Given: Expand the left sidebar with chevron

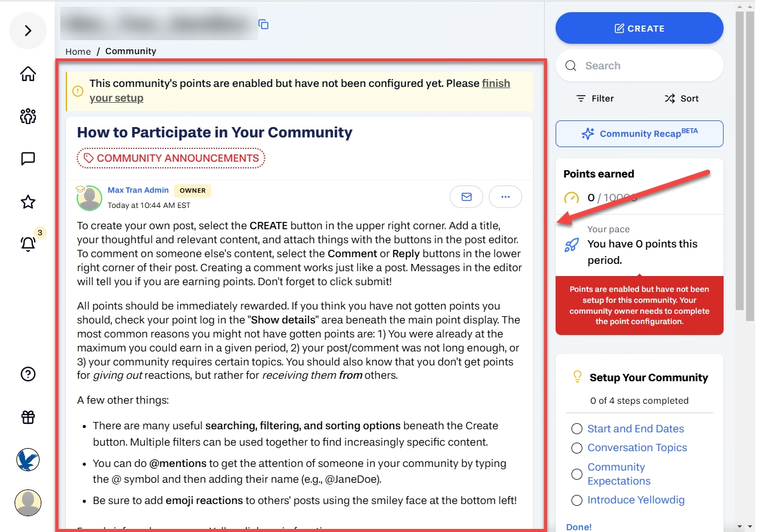Looking at the screenshot, I should (x=28, y=31).
